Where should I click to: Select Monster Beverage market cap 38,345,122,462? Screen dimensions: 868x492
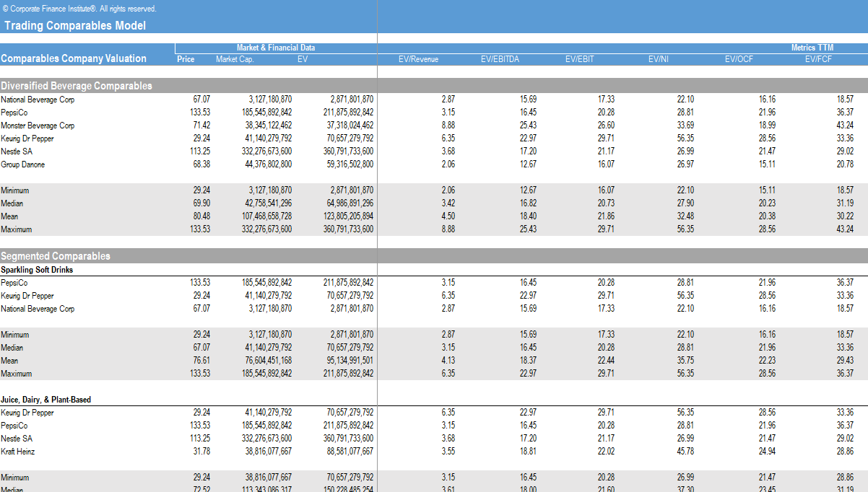[x=268, y=126]
